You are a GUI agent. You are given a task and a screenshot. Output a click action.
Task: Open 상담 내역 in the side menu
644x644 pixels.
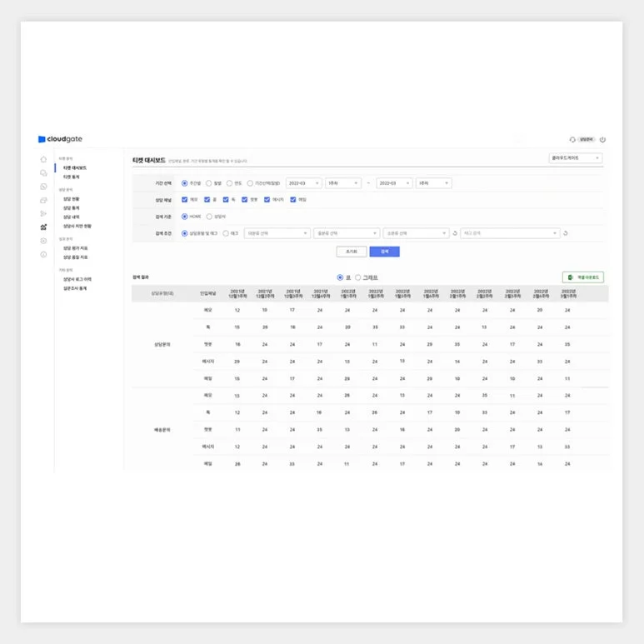point(71,217)
